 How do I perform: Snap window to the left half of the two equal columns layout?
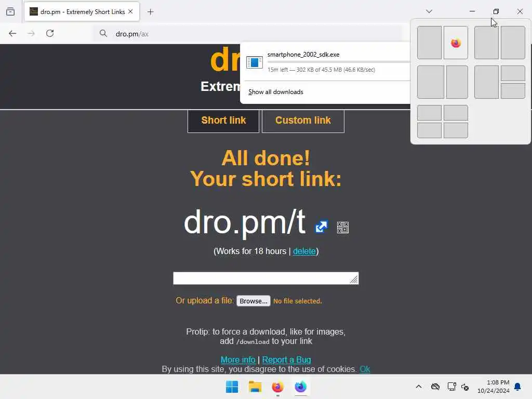point(429,43)
